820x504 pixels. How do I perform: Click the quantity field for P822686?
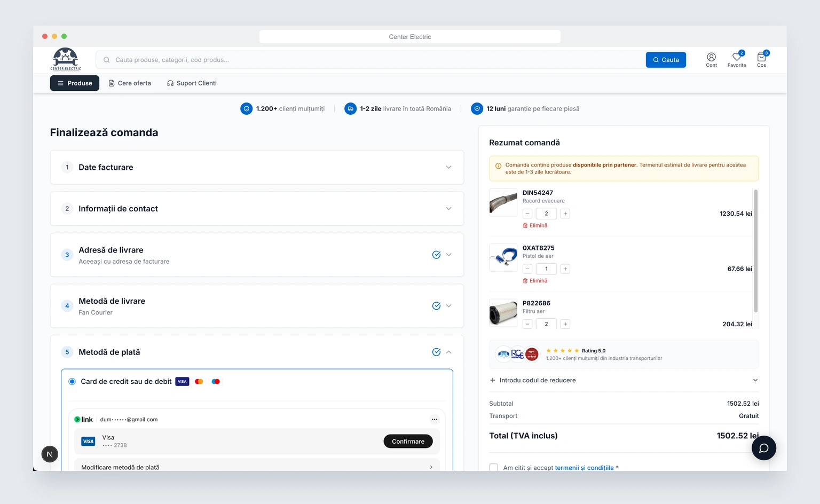click(x=546, y=324)
